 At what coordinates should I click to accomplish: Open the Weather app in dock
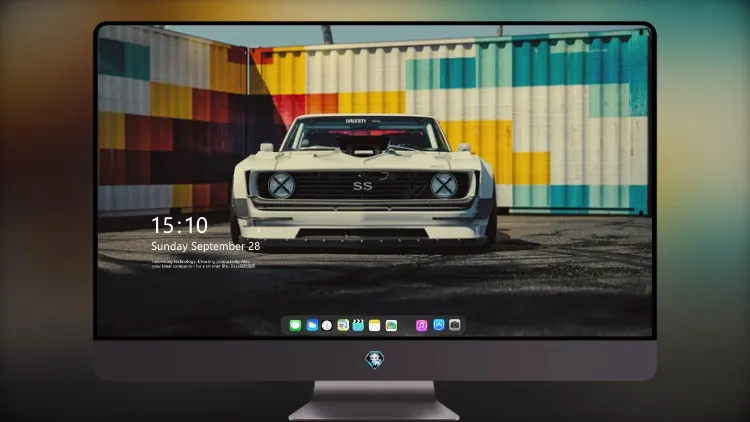(312, 326)
